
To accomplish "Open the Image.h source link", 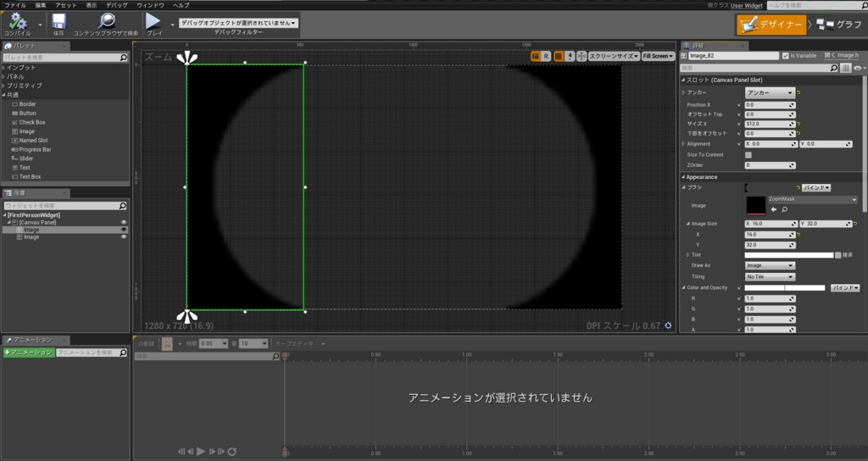I will pos(842,55).
